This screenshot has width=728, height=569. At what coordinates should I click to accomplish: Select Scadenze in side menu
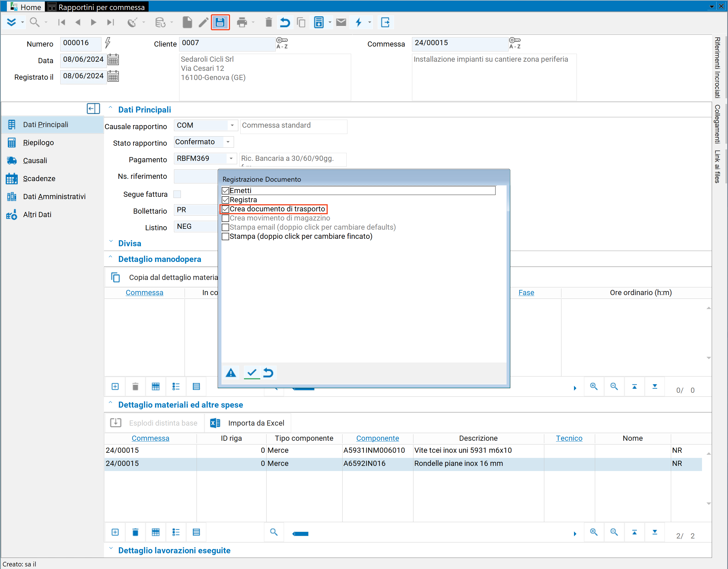39,179
